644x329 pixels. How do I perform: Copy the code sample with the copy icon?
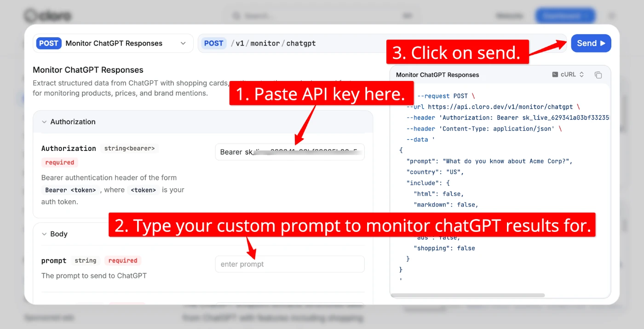[x=598, y=75]
